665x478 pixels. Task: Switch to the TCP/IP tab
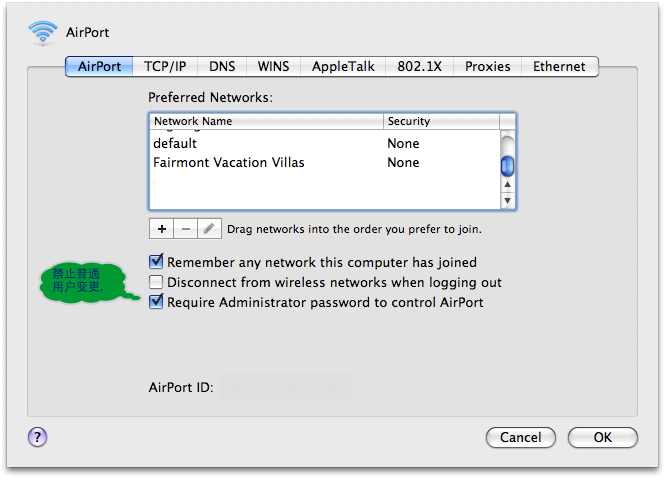(165, 67)
